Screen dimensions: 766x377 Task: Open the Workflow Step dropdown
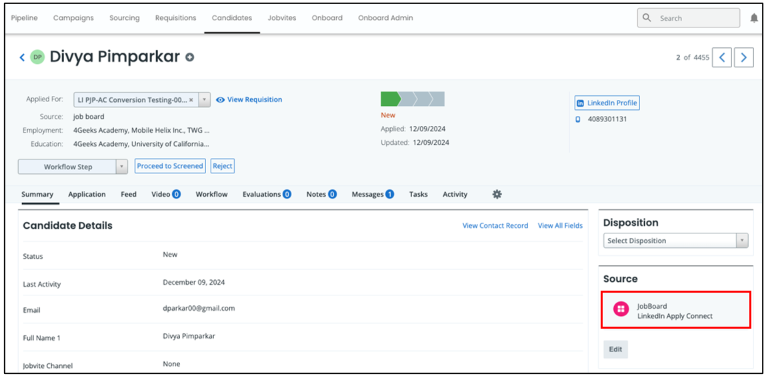(x=73, y=167)
